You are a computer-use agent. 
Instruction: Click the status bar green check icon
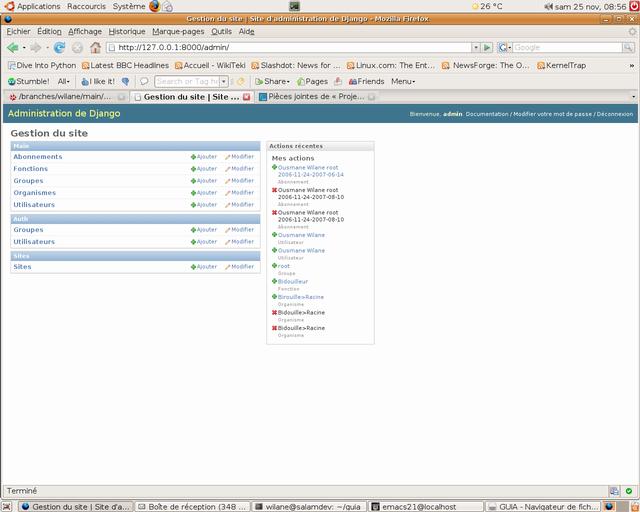coord(629,491)
